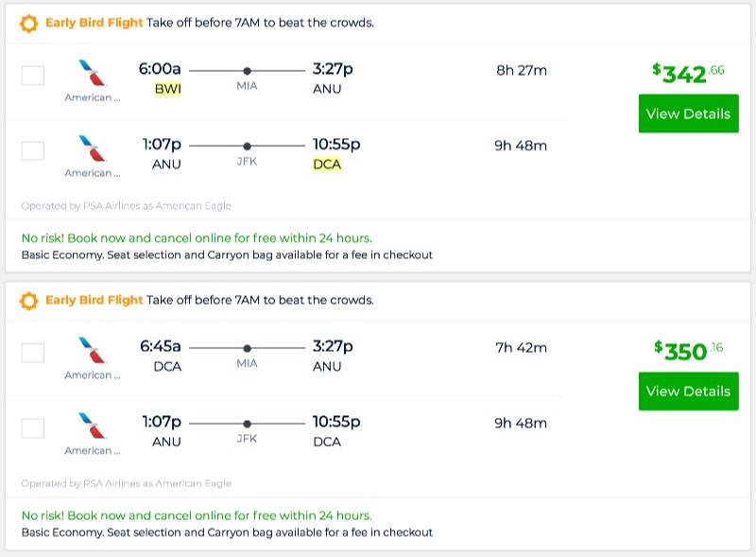Click the highlighted BWI airport code
The image size is (756, 557).
(168, 89)
